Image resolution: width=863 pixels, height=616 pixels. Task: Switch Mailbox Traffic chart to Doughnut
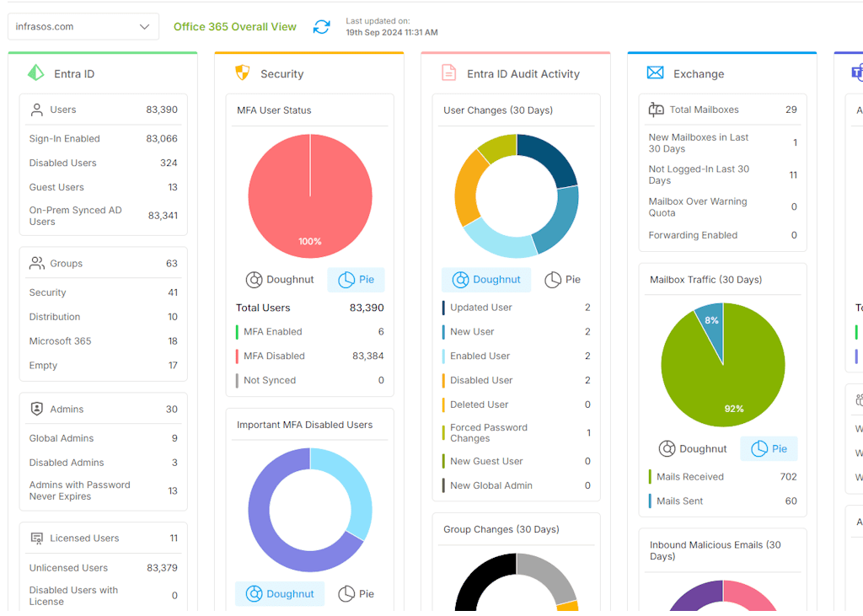coord(692,449)
